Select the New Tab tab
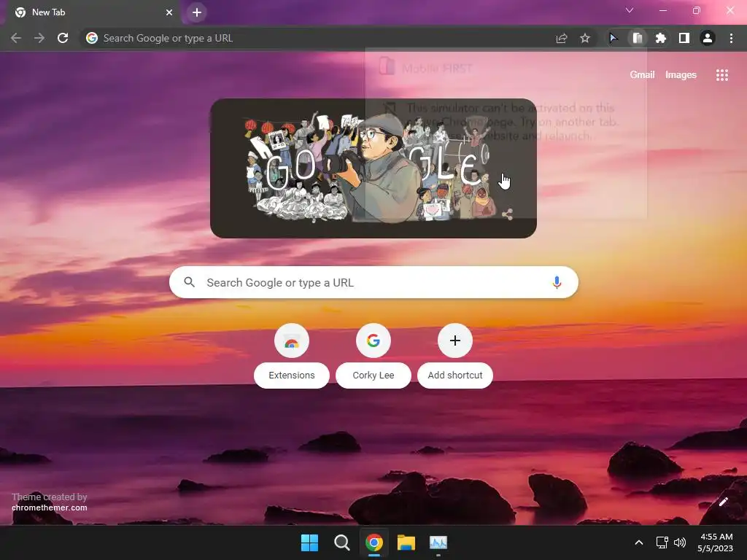The width and height of the screenshot is (747, 560). pyautogui.click(x=93, y=12)
